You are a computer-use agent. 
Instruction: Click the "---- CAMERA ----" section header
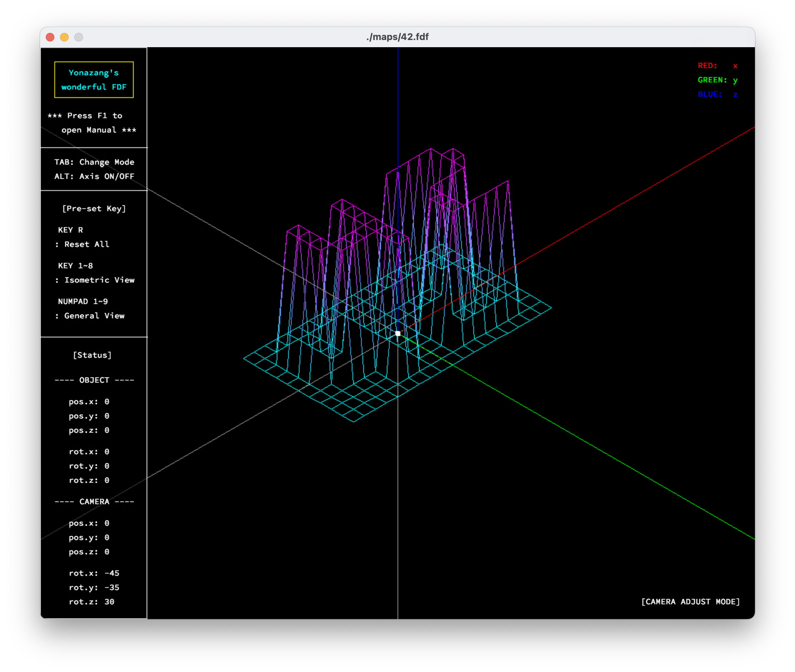94,502
